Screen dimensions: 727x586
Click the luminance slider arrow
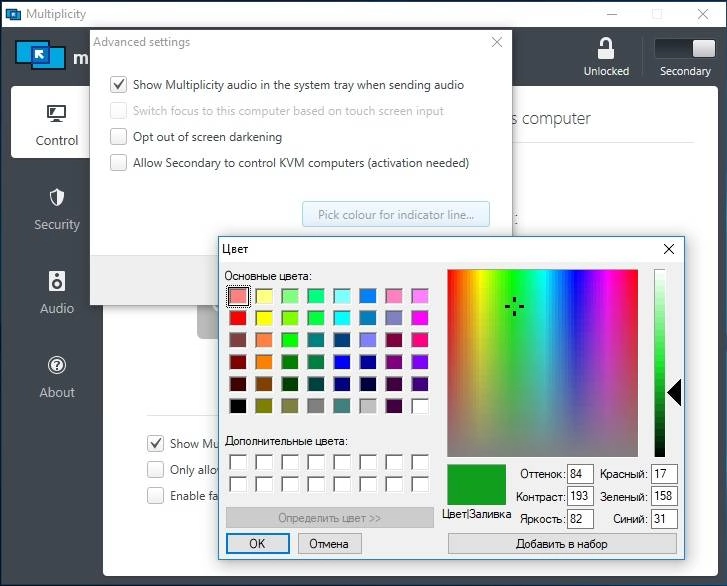[675, 392]
